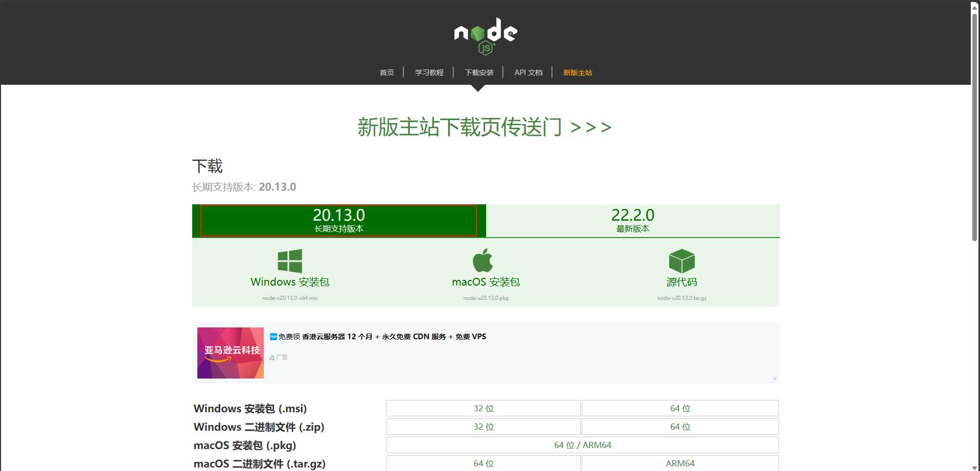Download macOS .tar.gz 64 位 binary
This screenshot has height=471, width=980.
click(x=484, y=463)
